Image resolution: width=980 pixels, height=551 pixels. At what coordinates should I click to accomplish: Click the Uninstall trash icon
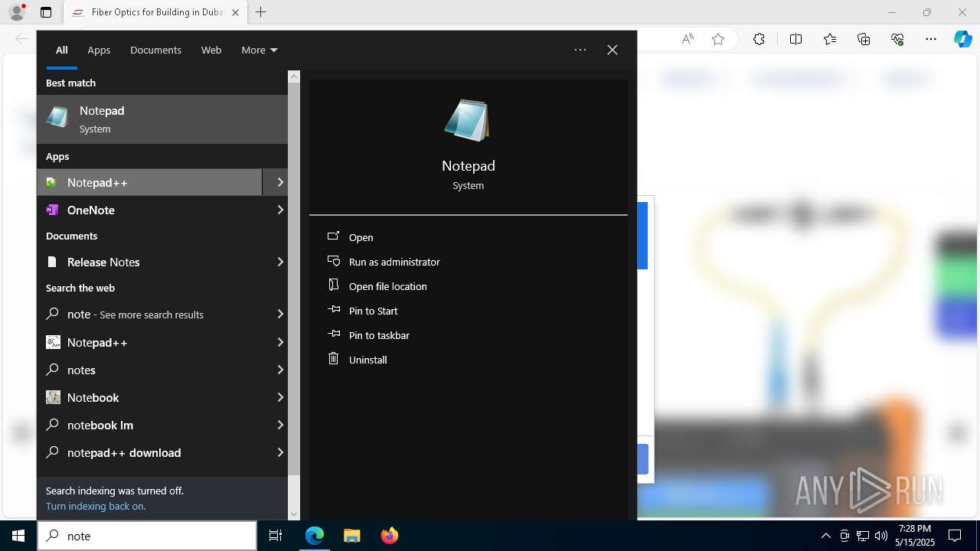coord(333,358)
